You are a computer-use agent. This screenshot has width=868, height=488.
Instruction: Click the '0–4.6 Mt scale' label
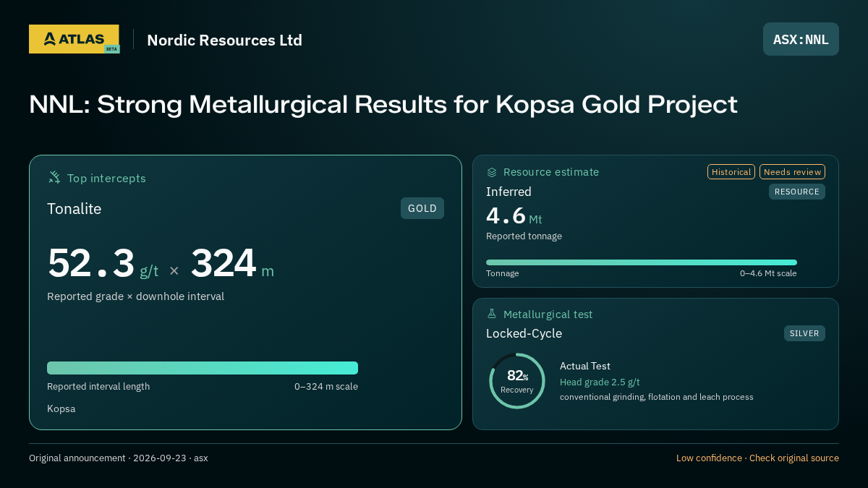coord(768,273)
